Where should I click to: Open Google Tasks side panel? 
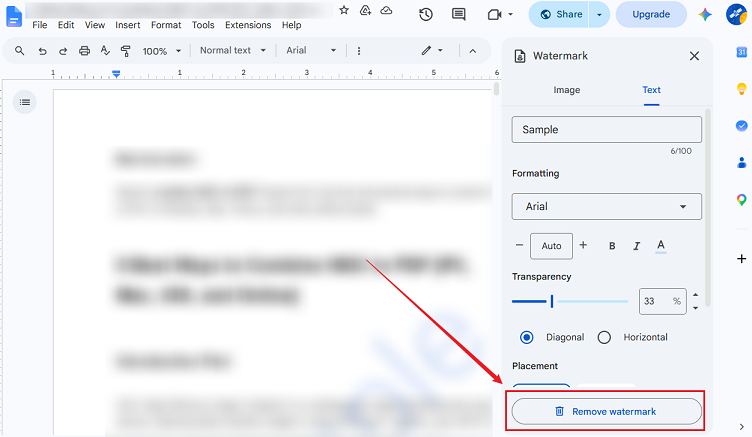(741, 126)
